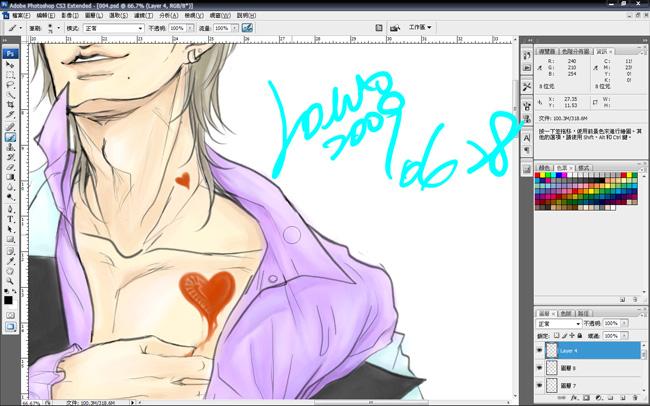The width and height of the screenshot is (650, 406).
Task: Select the Blur tool
Action: click(x=10, y=187)
